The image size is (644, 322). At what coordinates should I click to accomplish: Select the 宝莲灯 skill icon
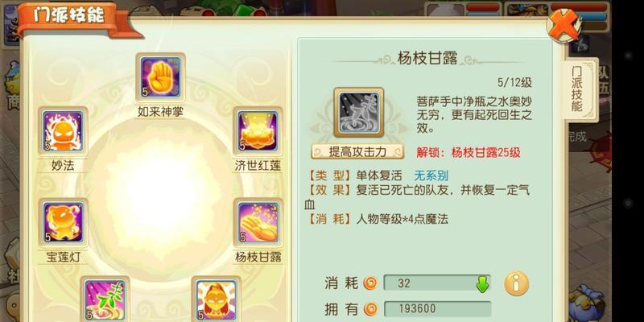[63, 223]
